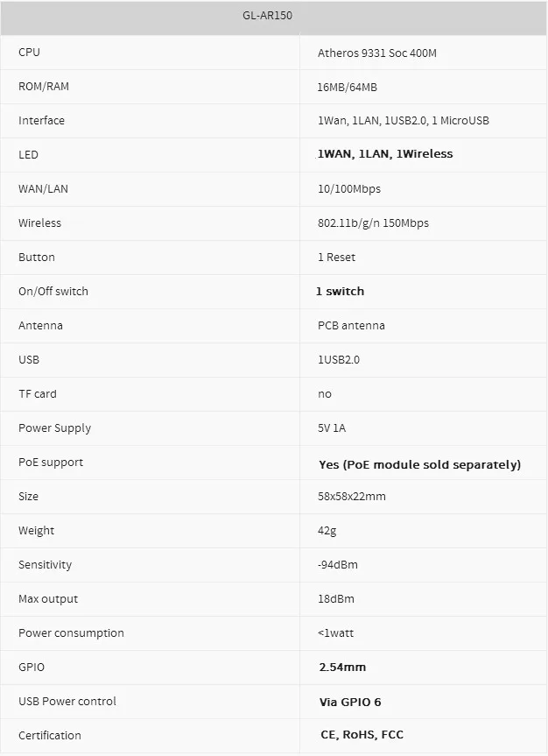548x756 pixels.
Task: Select the bold 1WAN, 1LAN, 1Wireless text
Action: click(385, 154)
